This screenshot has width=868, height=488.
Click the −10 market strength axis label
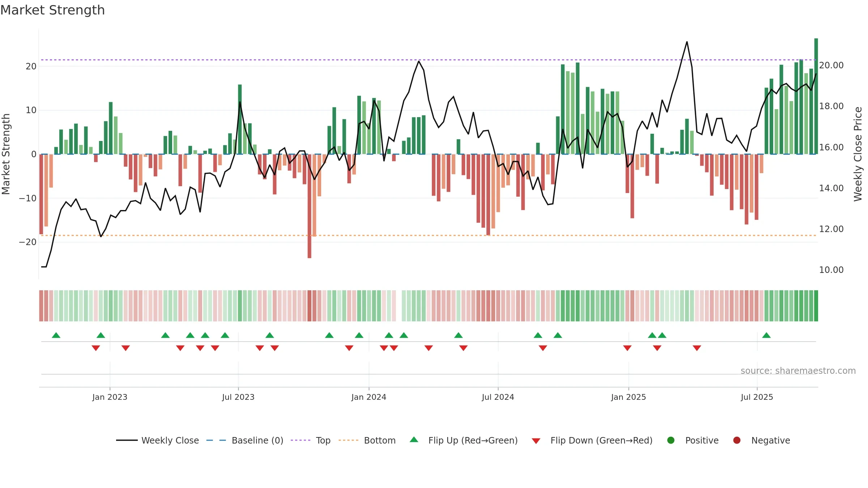pos(27,198)
